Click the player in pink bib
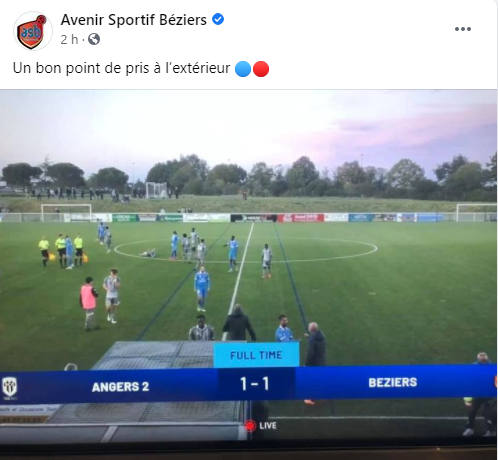The width and height of the screenshot is (498, 460). (88, 303)
